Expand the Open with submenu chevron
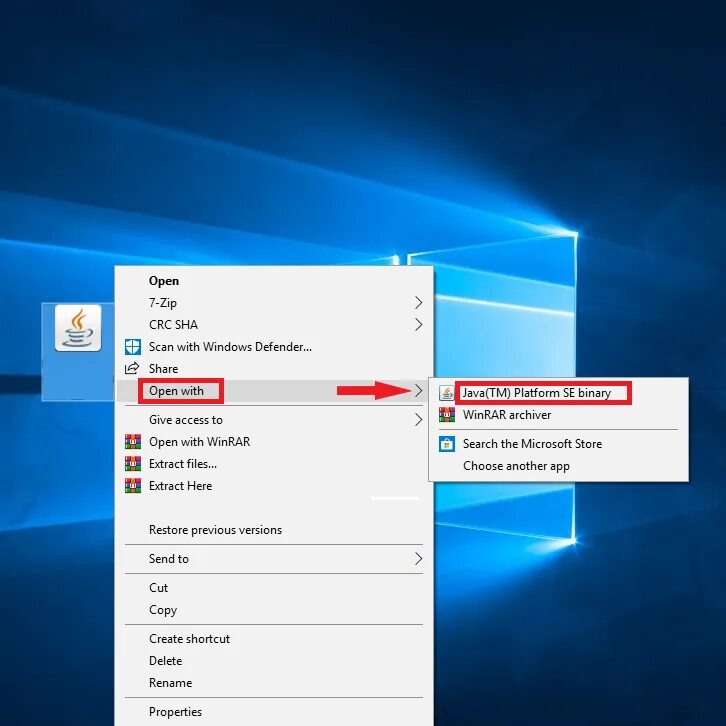 pyautogui.click(x=418, y=391)
